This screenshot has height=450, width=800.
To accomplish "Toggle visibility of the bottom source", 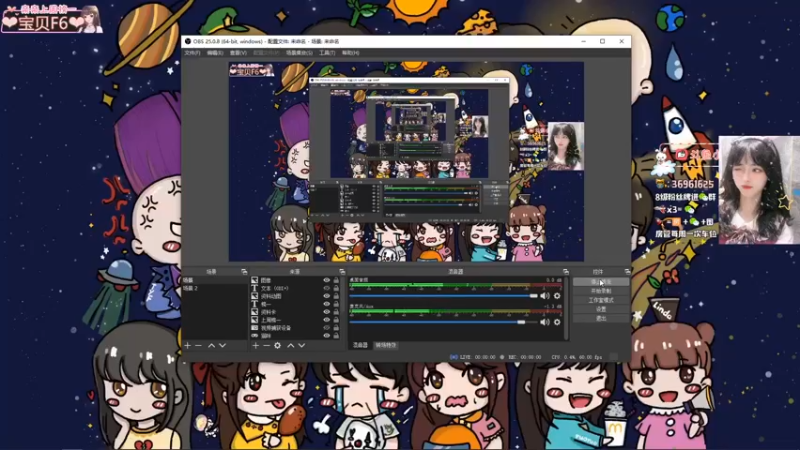I will coord(327,336).
